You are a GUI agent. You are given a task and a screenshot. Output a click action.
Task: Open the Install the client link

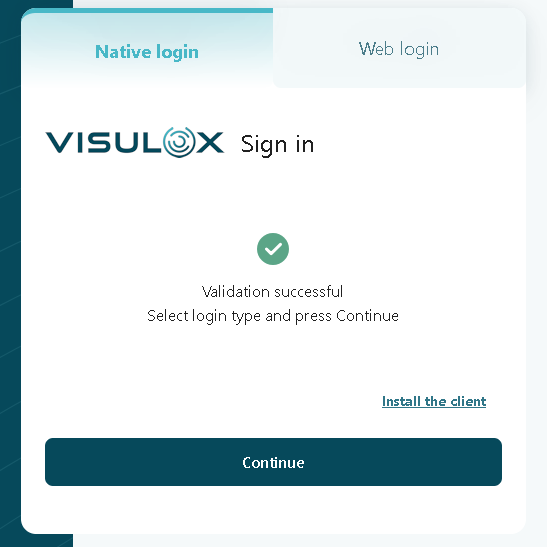[434, 401]
